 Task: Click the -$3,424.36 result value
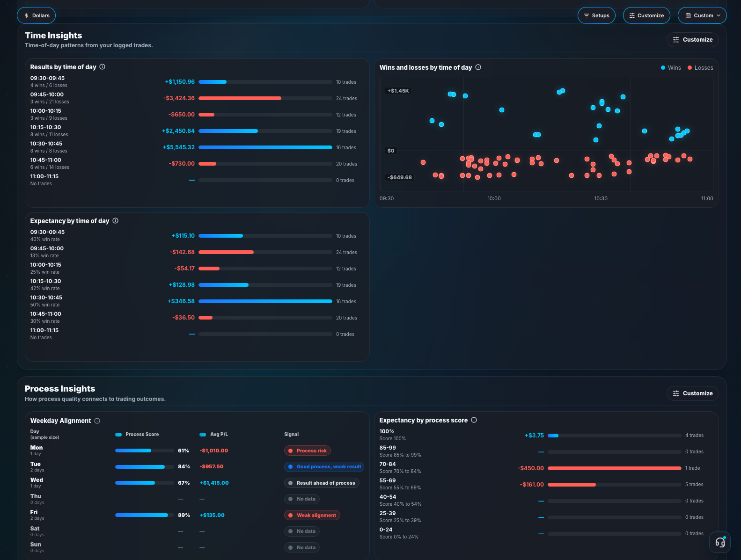click(x=179, y=98)
